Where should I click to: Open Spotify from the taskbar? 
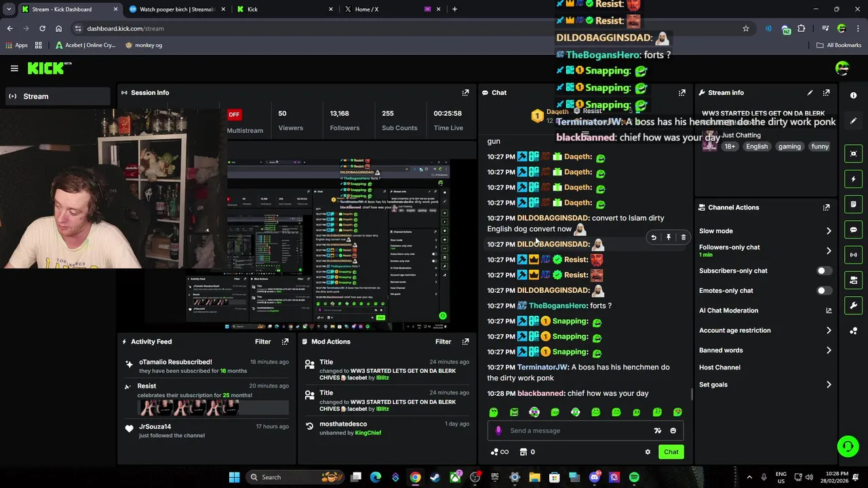(634, 477)
